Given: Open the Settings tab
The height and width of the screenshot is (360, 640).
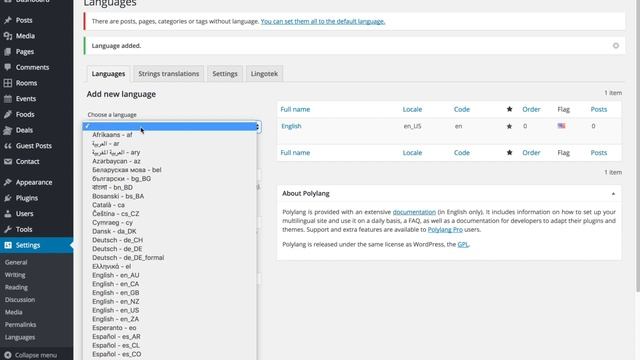Looking at the screenshot, I should 225,74.
